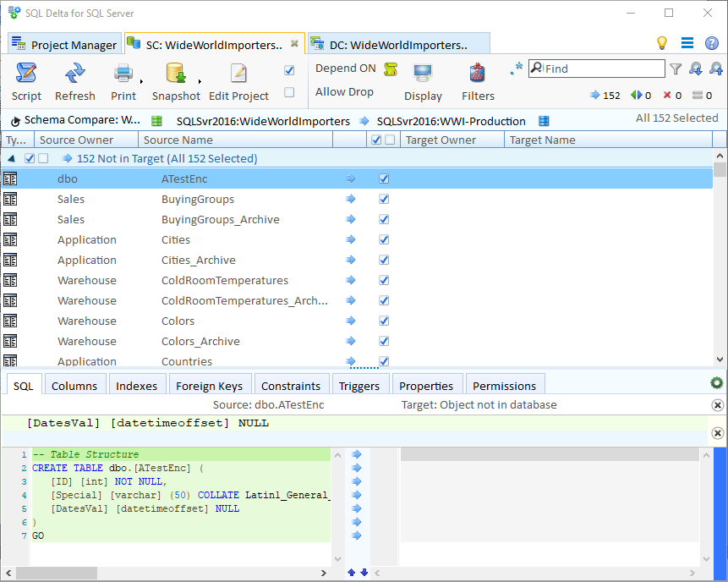This screenshot has height=582, width=728.
Task: Click the source SQL horizontal scrollbar thumb
Action: click(x=57, y=573)
